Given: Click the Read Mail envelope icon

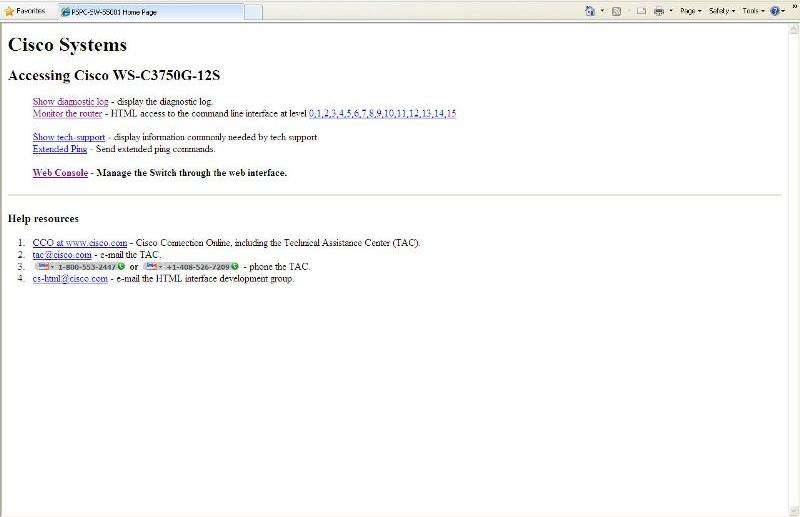Looking at the screenshot, I should 641,11.
